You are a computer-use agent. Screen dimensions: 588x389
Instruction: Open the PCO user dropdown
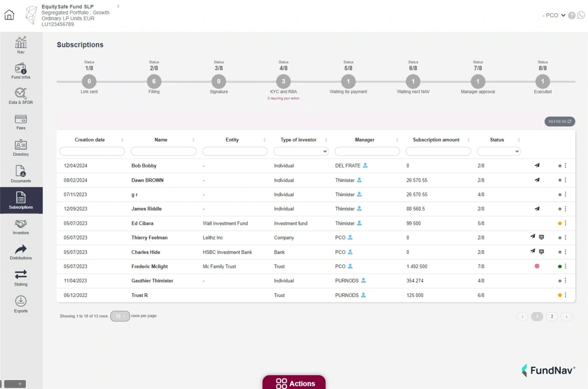[x=554, y=15]
